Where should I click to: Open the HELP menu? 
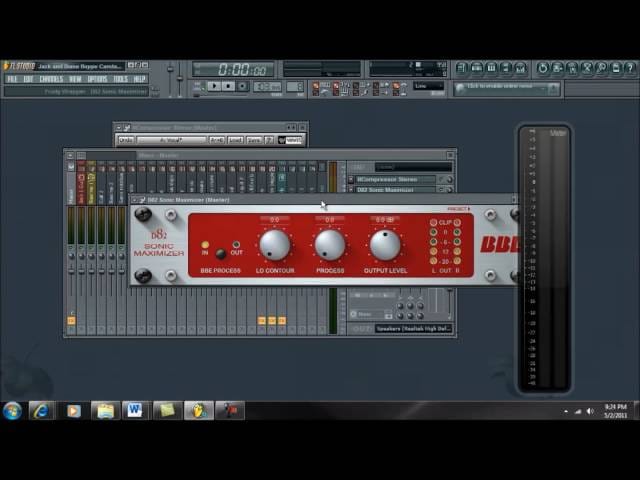140,79
